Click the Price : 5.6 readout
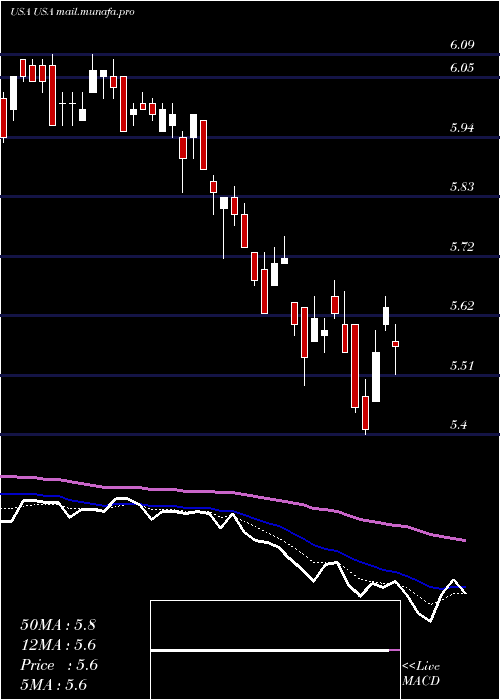 [x=58, y=665]
